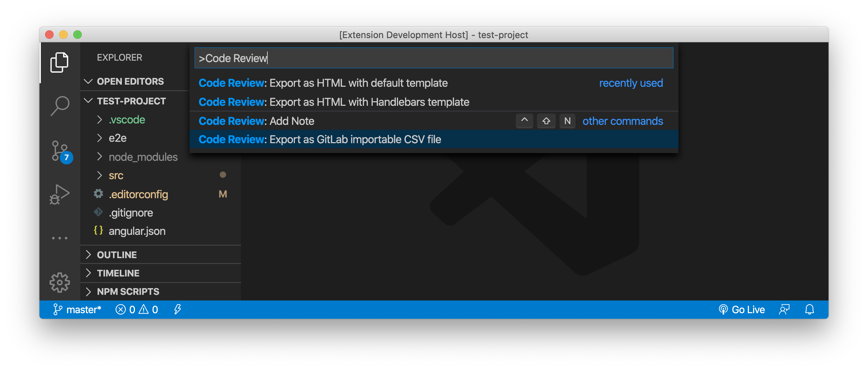This screenshot has width=868, height=371.
Task: Click the 'recently used' label
Action: coord(631,83)
